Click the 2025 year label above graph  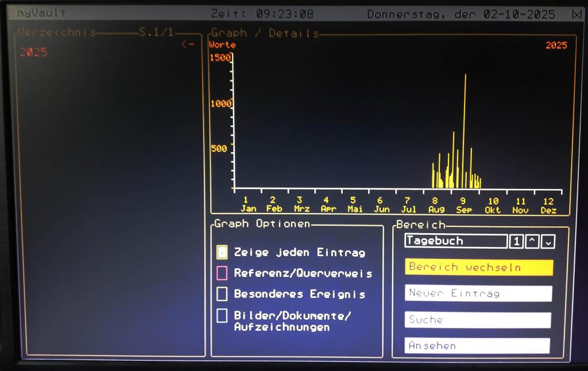(x=556, y=45)
